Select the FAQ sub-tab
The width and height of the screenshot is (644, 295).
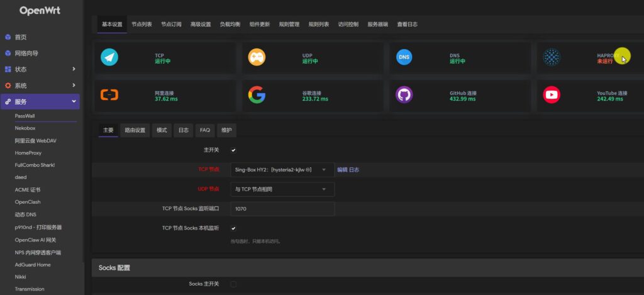[205, 130]
